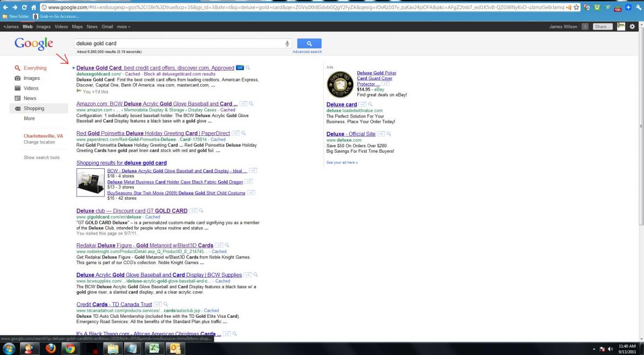This screenshot has width=644, height=355.
Task: Toggle +1 on Deluxe Gold Card result
Action: (240, 68)
